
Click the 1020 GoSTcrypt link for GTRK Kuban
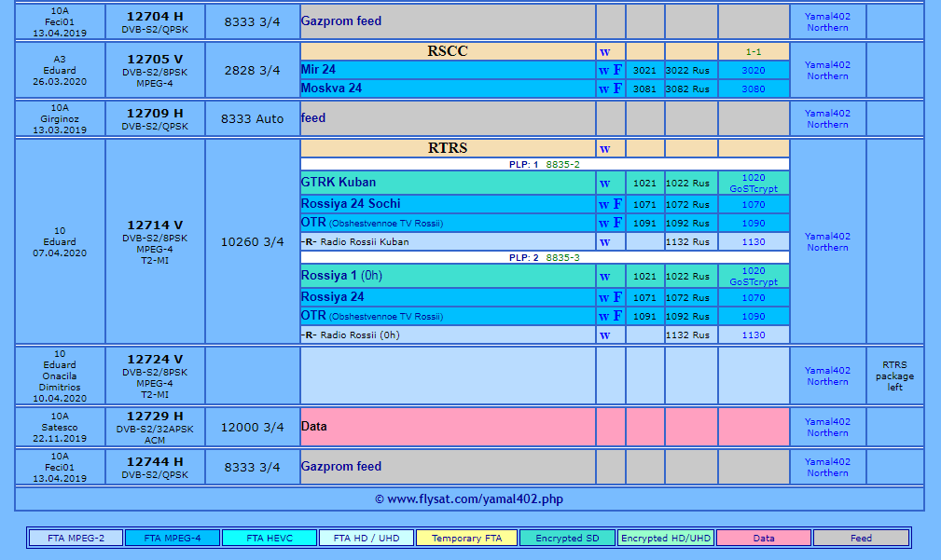754,183
